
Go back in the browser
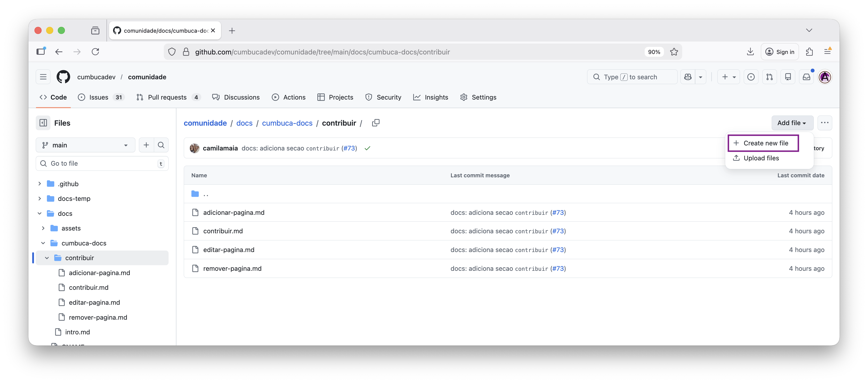[59, 51]
